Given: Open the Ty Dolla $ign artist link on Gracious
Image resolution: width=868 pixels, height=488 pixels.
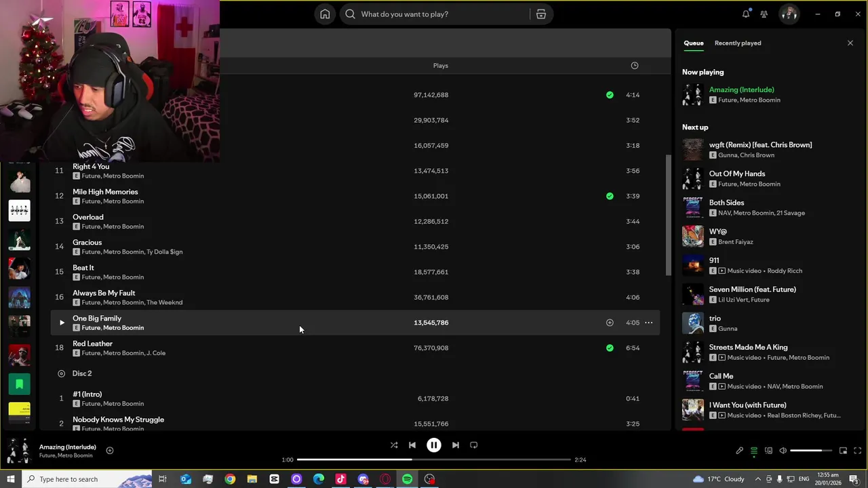Looking at the screenshot, I should pos(165,252).
